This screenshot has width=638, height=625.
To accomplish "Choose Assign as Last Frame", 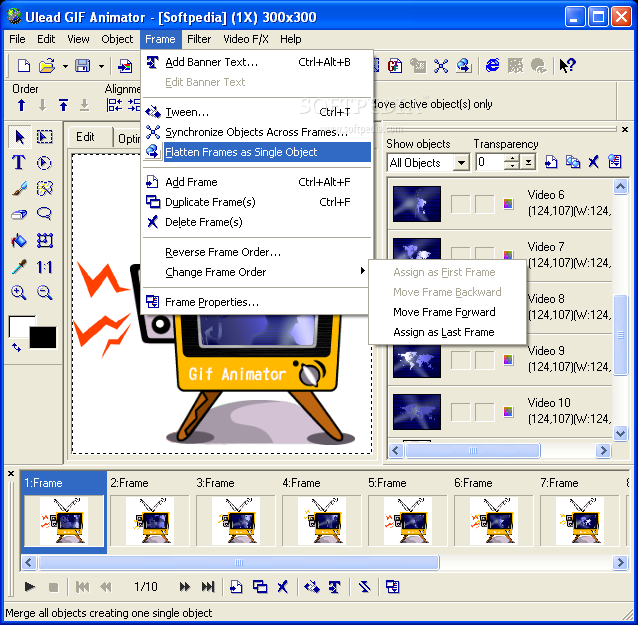I will click(447, 332).
